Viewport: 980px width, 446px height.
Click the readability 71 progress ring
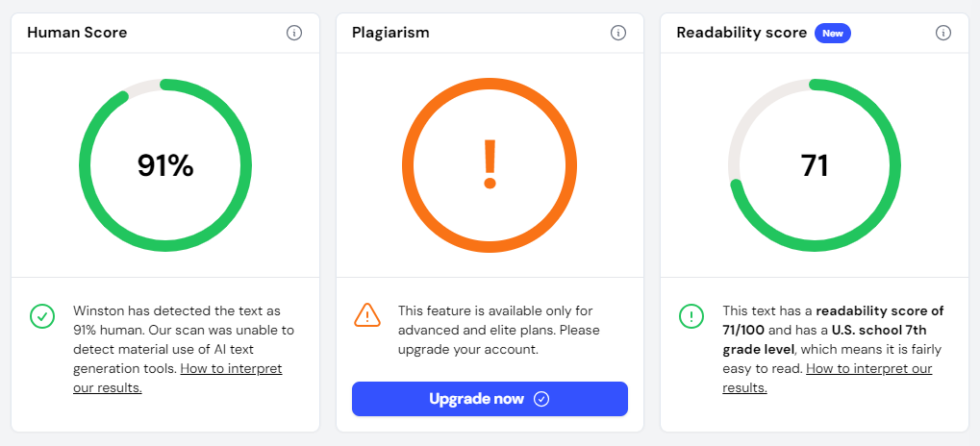[815, 165]
